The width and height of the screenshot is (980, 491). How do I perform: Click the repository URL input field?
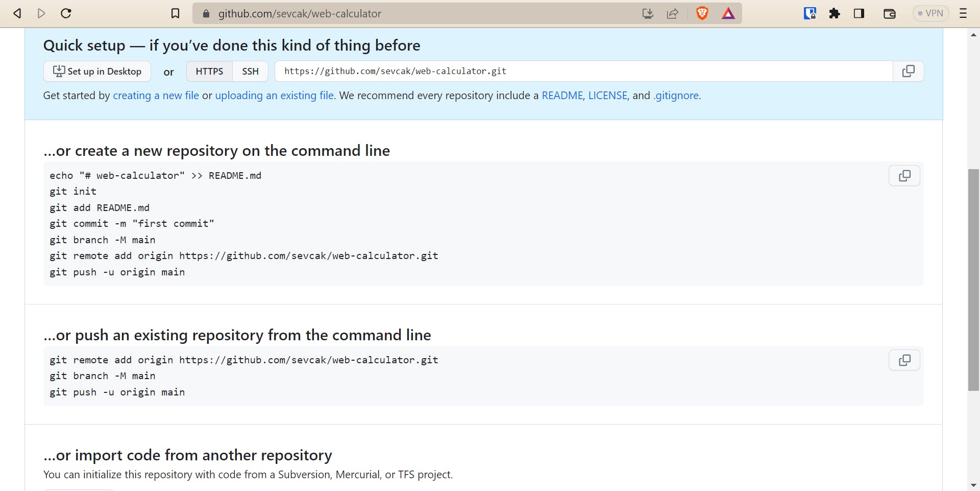pos(584,71)
